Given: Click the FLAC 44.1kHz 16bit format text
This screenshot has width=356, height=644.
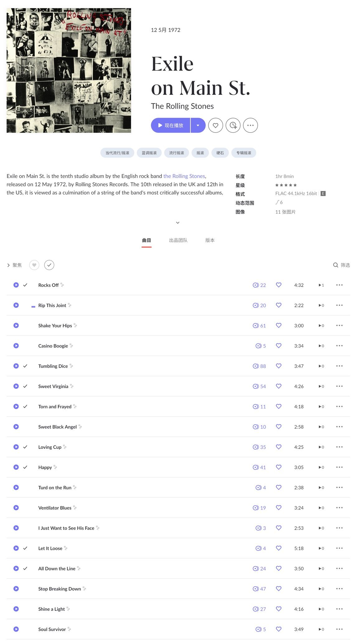Looking at the screenshot, I should [296, 193].
